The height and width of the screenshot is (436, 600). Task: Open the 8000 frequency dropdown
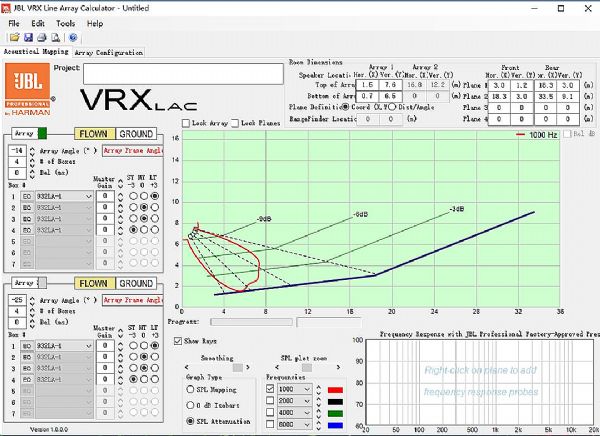click(307, 425)
